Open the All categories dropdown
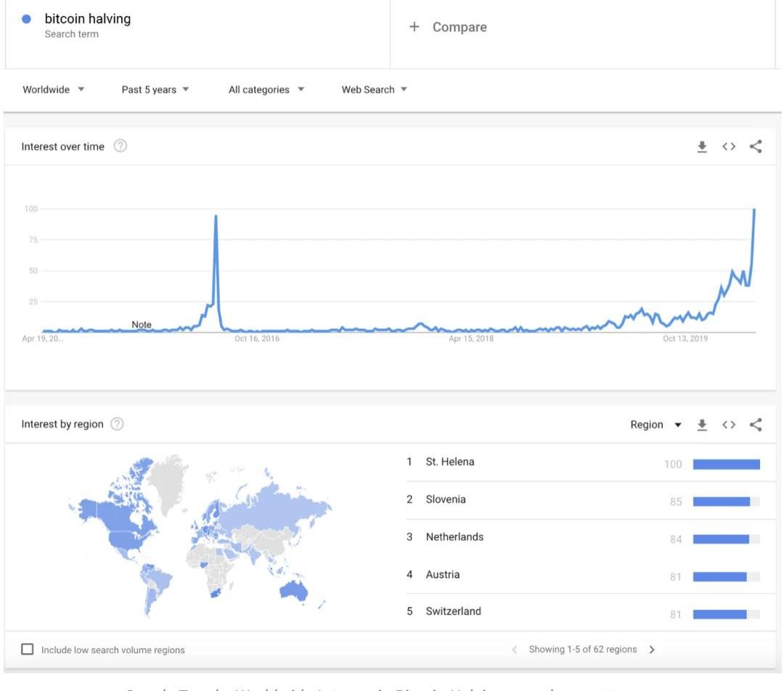This screenshot has height=691, width=784. 266,89
